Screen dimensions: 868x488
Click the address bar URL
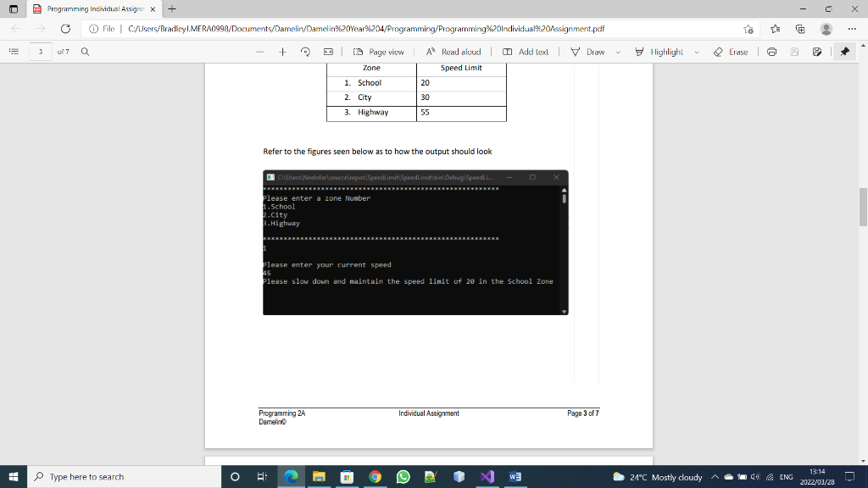[366, 29]
